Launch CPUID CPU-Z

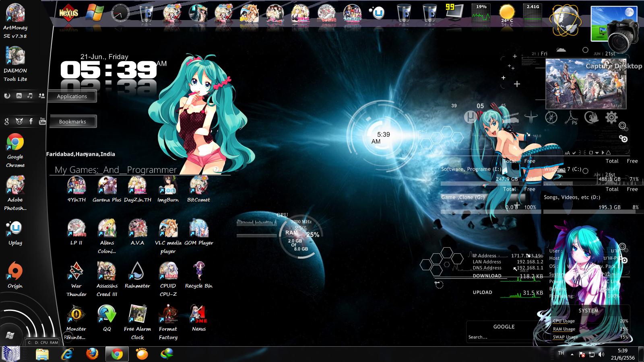point(168,280)
